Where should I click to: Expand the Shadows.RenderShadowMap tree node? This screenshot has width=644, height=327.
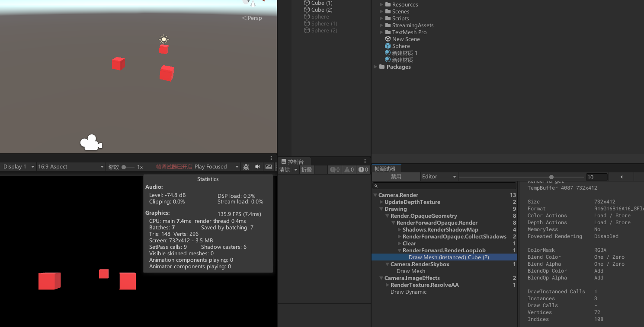400,230
